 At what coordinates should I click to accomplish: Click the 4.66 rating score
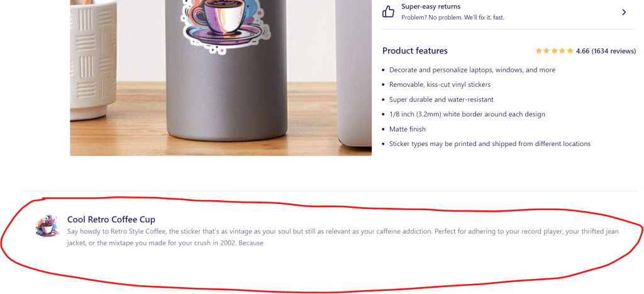tap(582, 51)
